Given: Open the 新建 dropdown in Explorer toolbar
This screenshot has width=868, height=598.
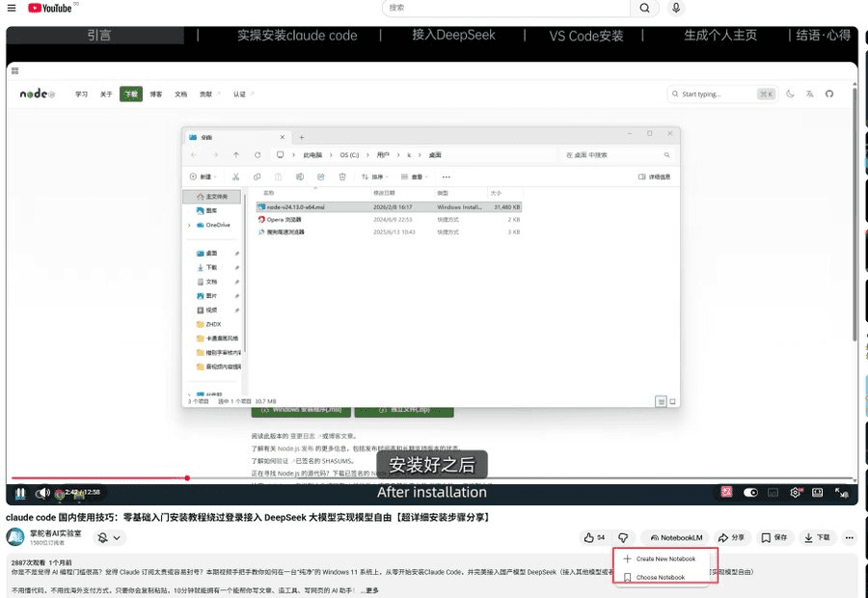Looking at the screenshot, I should coord(203,177).
